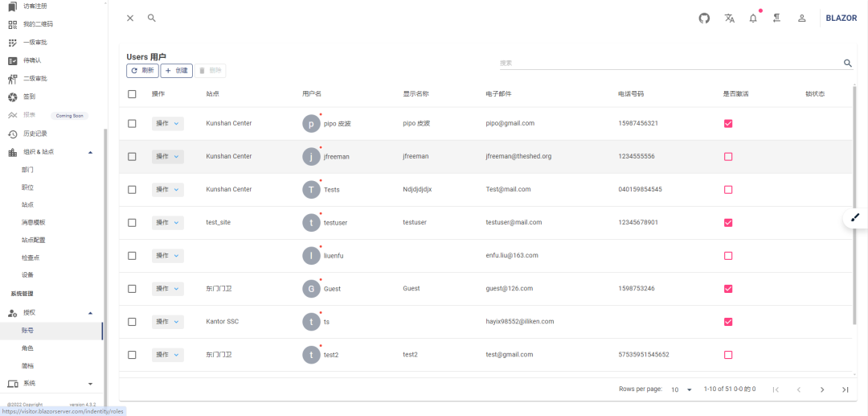
Task: Toggle 是否激活 for jfreeman
Action: (x=728, y=157)
